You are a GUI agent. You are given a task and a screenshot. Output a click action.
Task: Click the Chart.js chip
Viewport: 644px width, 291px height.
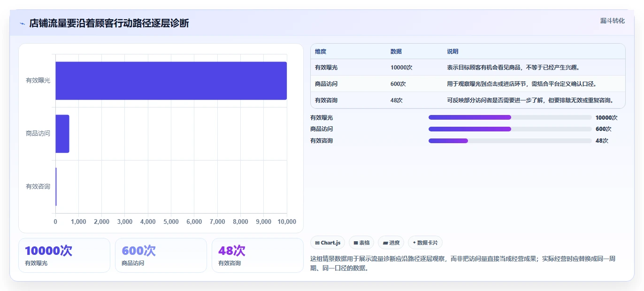328,243
